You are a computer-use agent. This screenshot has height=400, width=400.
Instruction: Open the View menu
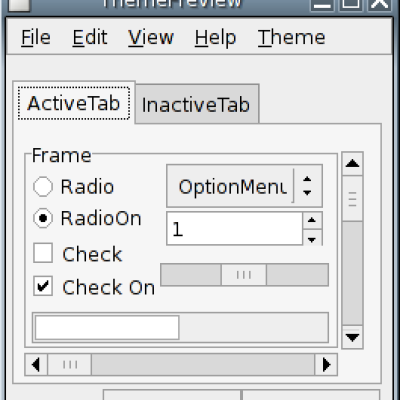[x=151, y=37]
